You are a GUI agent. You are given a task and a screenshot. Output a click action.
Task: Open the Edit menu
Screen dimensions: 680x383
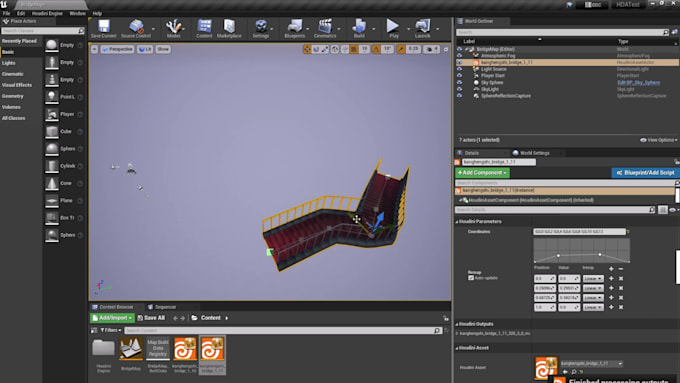pyautogui.click(x=21, y=13)
